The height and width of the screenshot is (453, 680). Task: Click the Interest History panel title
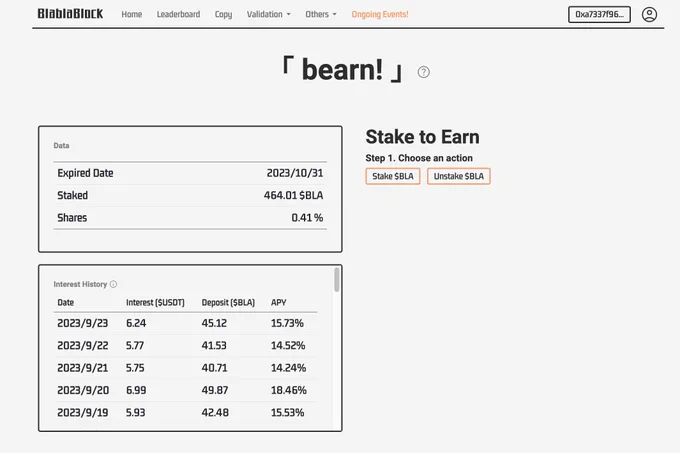[x=80, y=284]
